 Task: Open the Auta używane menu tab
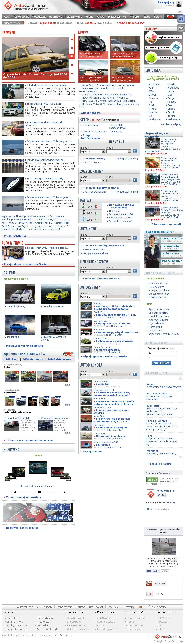73,17
